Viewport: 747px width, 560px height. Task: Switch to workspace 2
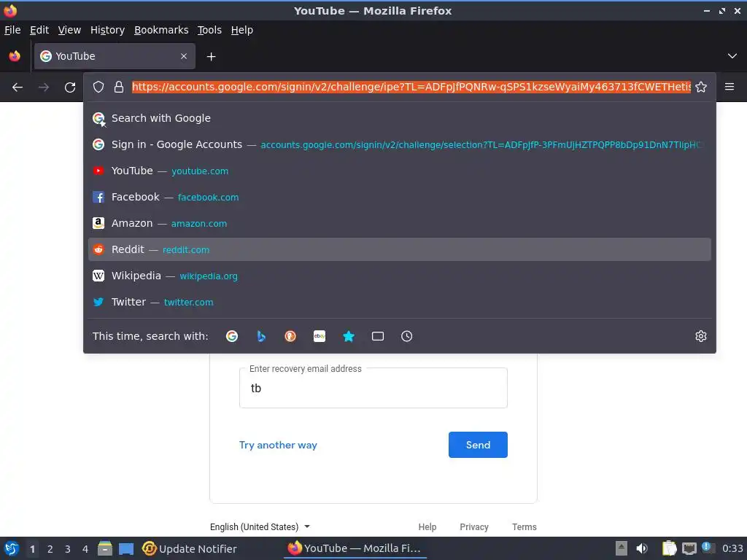[x=50, y=549]
